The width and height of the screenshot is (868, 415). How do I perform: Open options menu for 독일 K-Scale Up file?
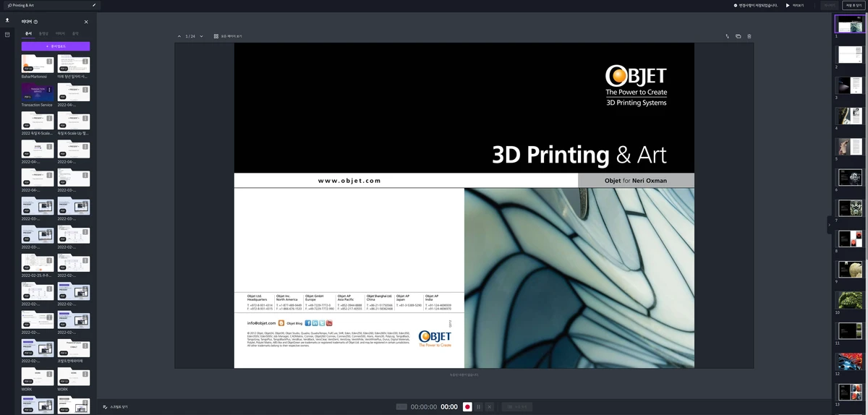(x=86, y=118)
